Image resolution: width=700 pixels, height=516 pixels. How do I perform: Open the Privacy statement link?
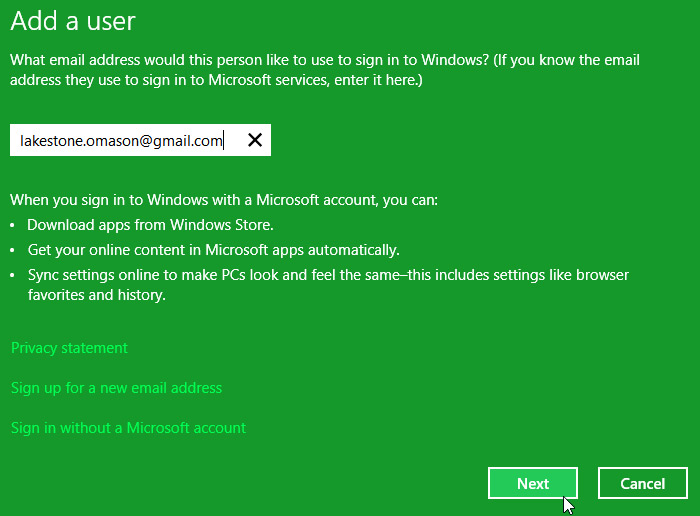click(69, 348)
